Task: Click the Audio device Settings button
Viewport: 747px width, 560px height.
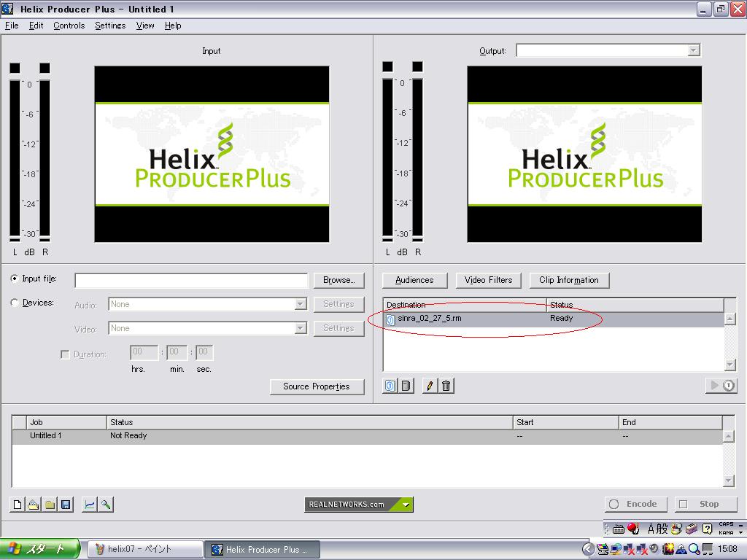Action: [x=338, y=304]
